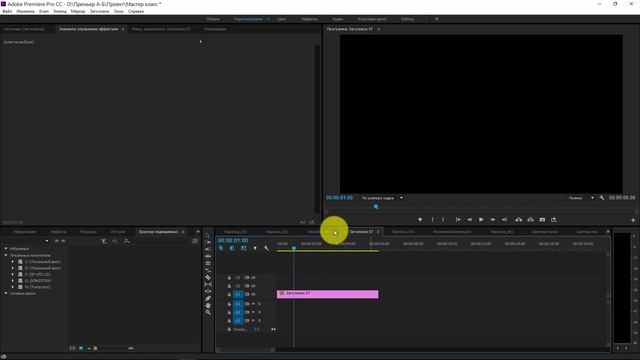The height and width of the screenshot is (360, 640).
Task: Collapse the Сетевые диски tree node
Action: coord(6,293)
